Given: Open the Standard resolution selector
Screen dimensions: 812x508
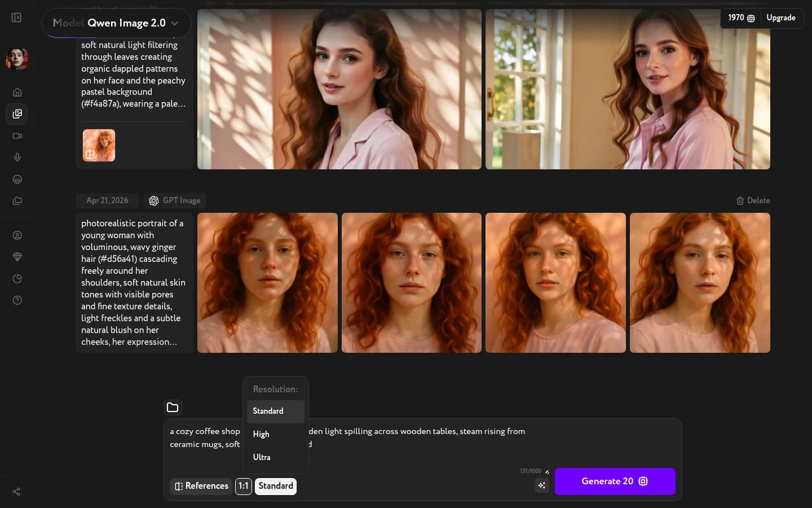Looking at the screenshot, I should click(276, 486).
